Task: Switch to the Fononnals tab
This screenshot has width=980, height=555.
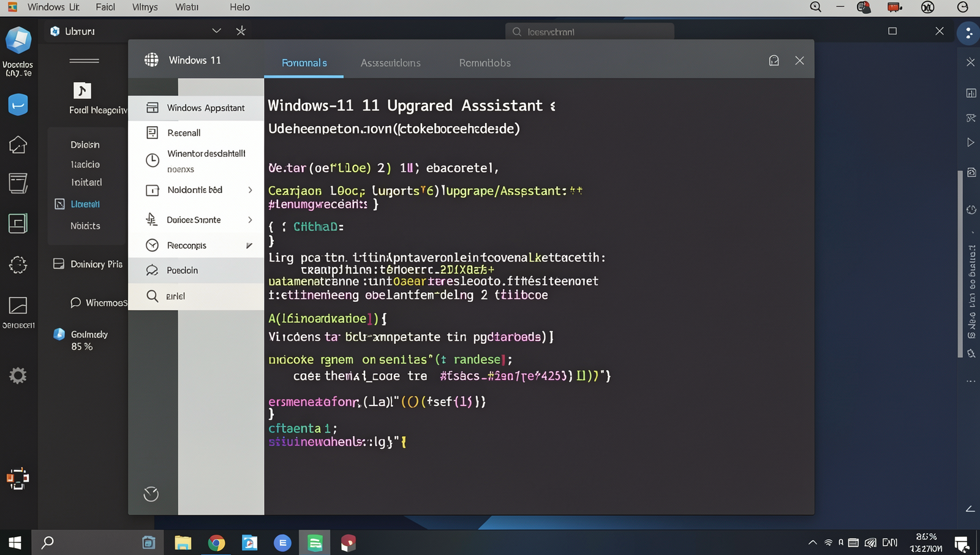Action: click(304, 62)
